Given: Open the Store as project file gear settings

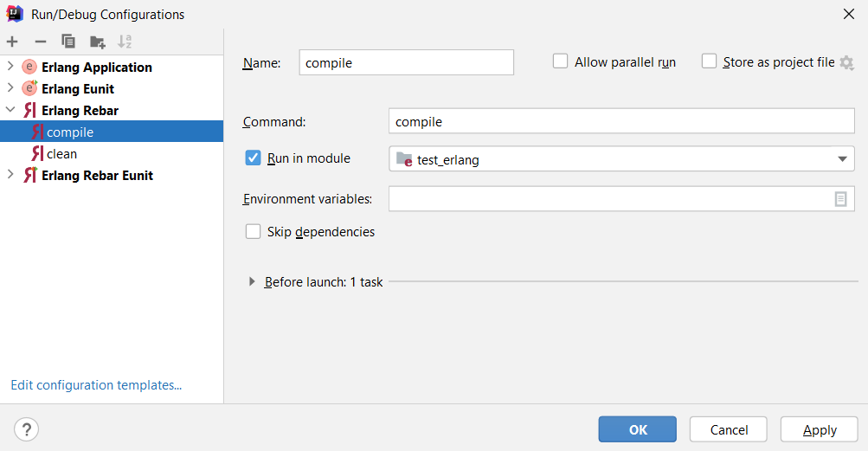Looking at the screenshot, I should (x=846, y=62).
